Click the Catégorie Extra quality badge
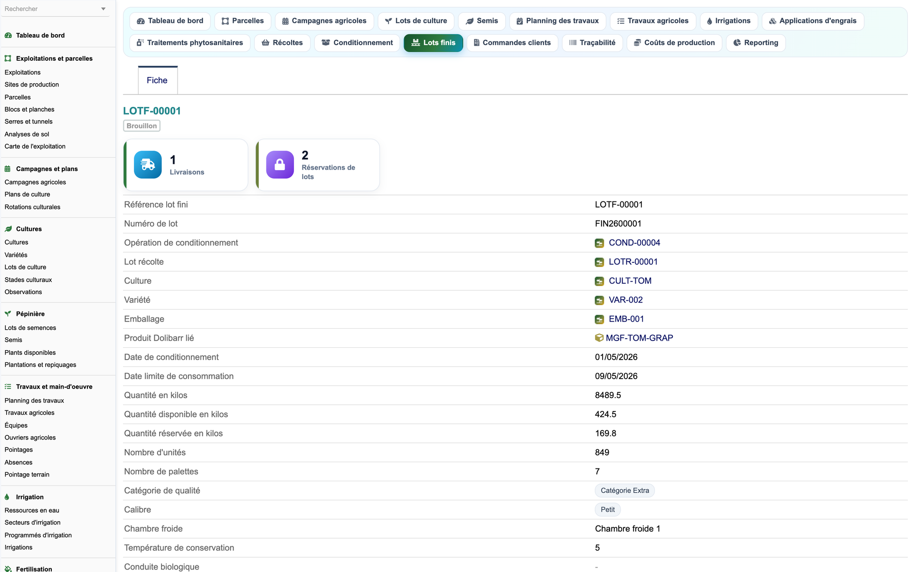 tap(625, 490)
